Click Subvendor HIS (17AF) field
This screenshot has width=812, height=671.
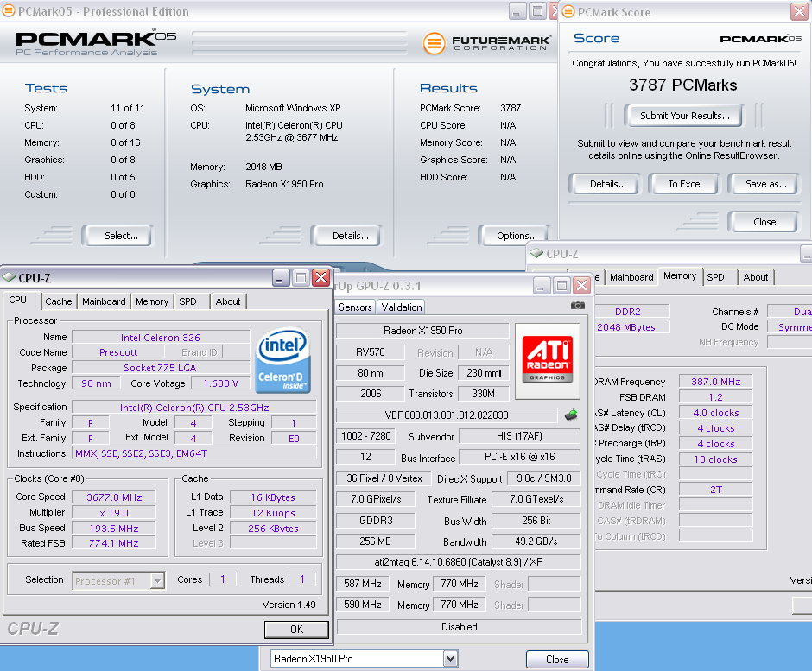[519, 436]
